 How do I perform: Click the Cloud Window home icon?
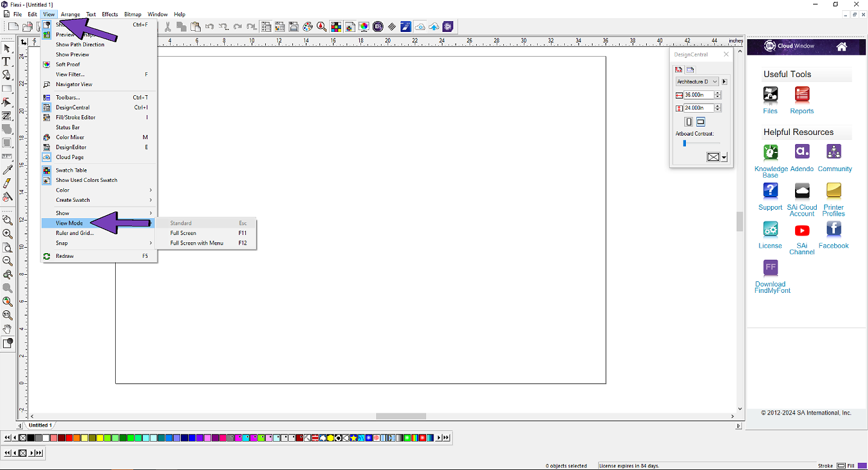tap(841, 46)
